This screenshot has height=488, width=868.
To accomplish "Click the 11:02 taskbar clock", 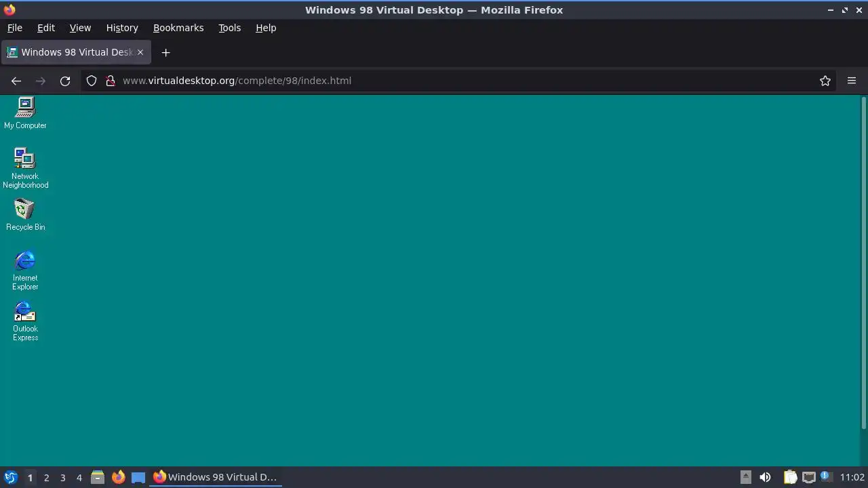I will click(852, 477).
